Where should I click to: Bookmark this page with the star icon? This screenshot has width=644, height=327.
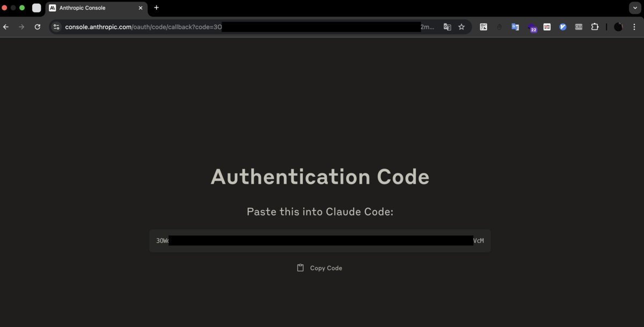tap(462, 27)
